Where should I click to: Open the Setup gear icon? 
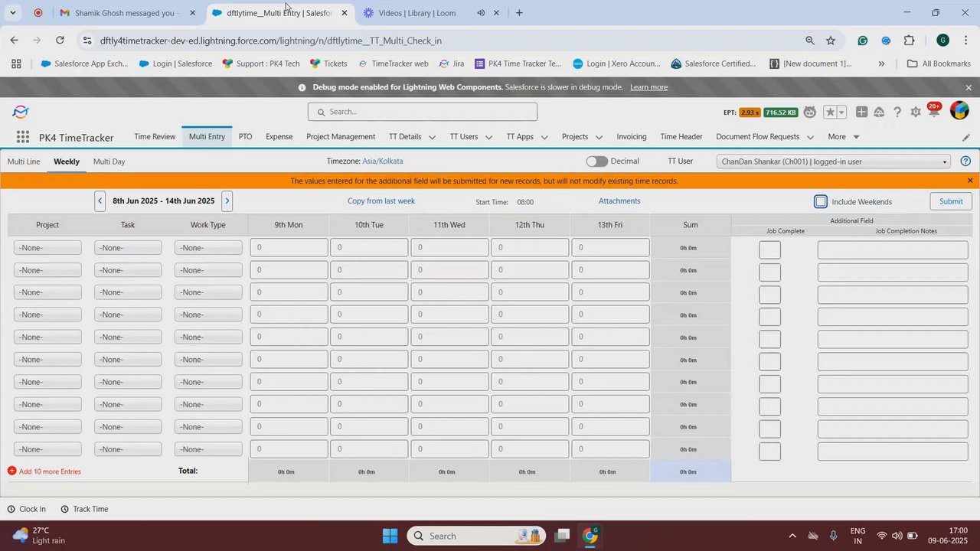[x=916, y=112]
